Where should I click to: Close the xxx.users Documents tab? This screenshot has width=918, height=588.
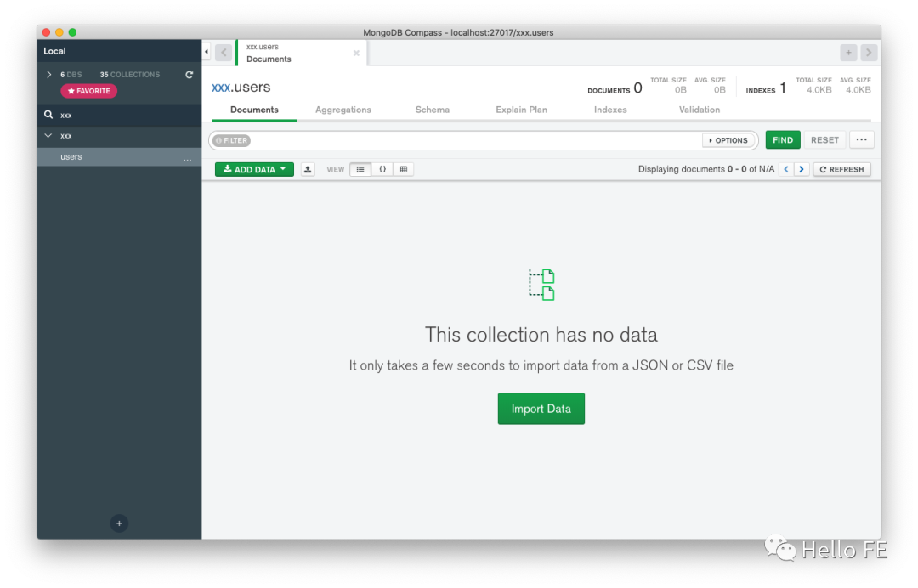pos(356,54)
